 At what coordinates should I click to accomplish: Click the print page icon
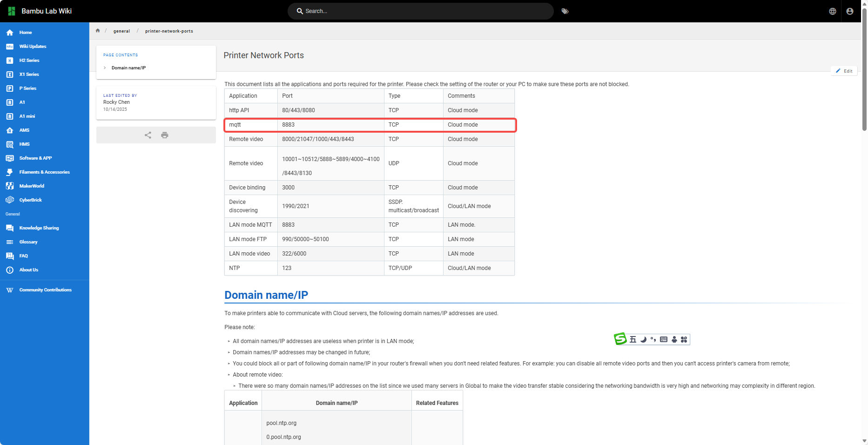click(x=165, y=135)
